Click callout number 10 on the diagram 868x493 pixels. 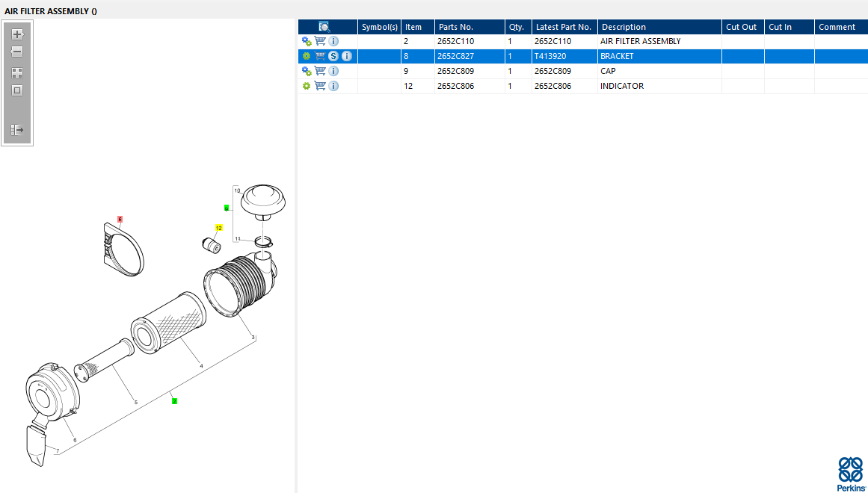pos(237,190)
